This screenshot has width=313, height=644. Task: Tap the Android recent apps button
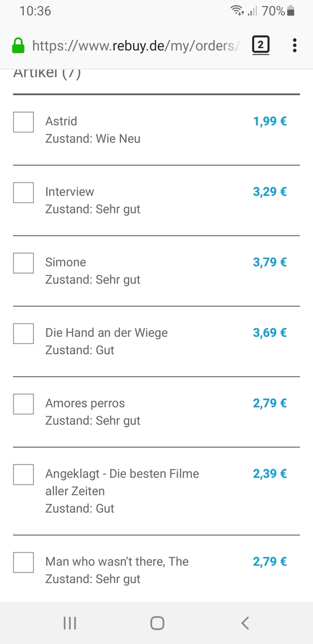coord(70,623)
